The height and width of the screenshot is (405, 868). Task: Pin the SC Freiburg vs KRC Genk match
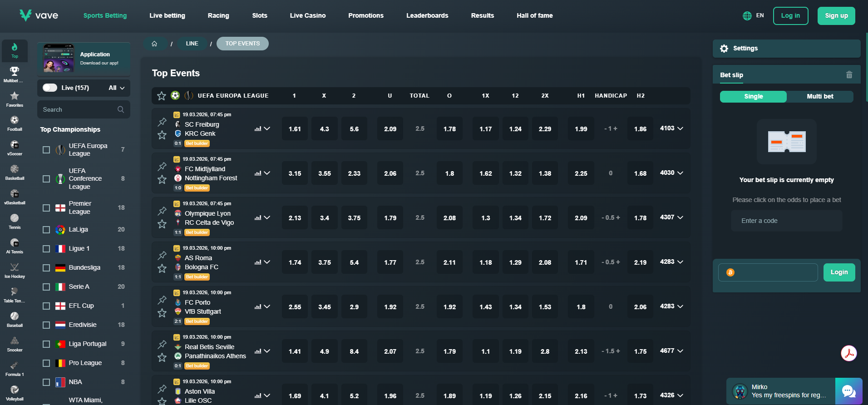[162, 122]
